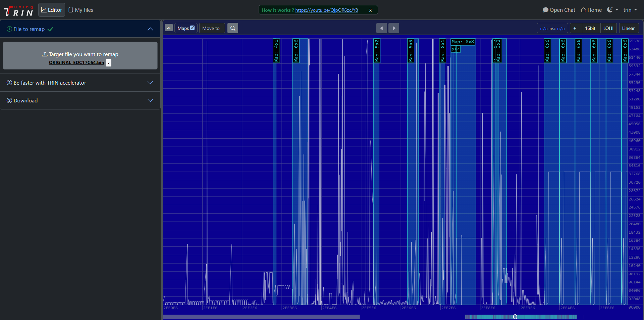The width and height of the screenshot is (644, 320).
Task: Dismiss the How it works banner
Action: (370, 10)
